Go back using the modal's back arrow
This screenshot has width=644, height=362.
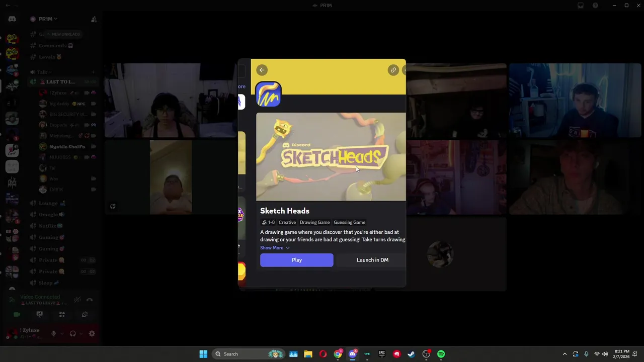[262, 70]
